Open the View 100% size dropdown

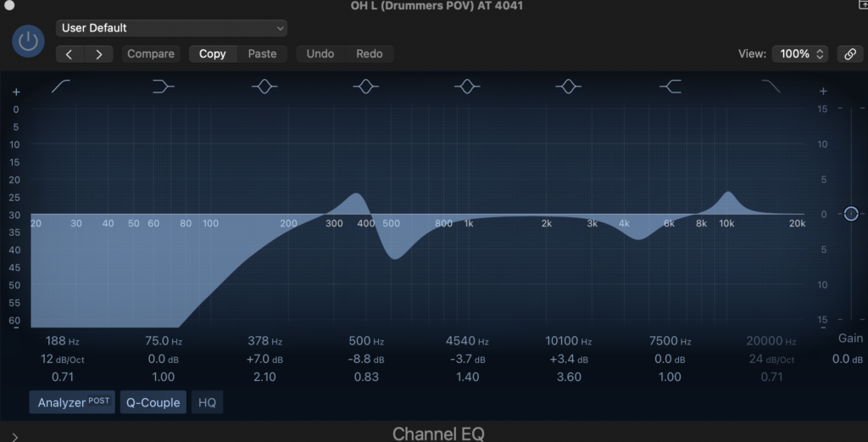(802, 53)
